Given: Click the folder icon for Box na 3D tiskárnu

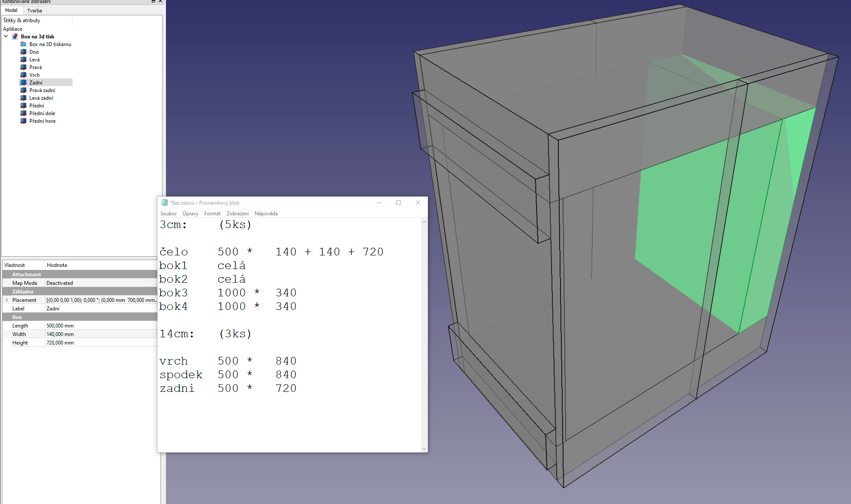Looking at the screenshot, I should point(23,44).
